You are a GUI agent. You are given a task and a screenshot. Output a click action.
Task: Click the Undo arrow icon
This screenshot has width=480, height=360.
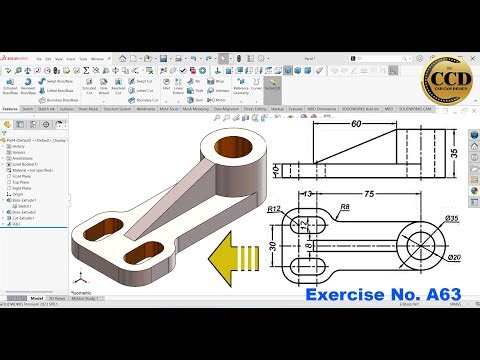coord(193,59)
